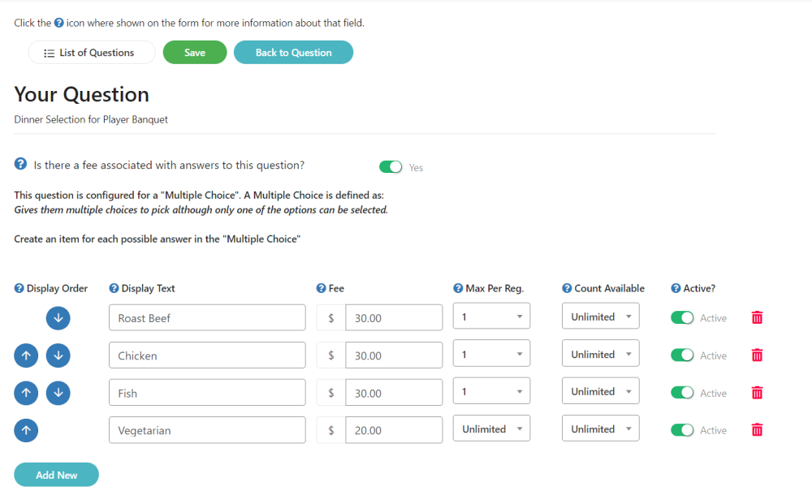Open Max Per Reg dropdown for Vegetarian
The width and height of the screenshot is (812, 504).
pyautogui.click(x=491, y=429)
